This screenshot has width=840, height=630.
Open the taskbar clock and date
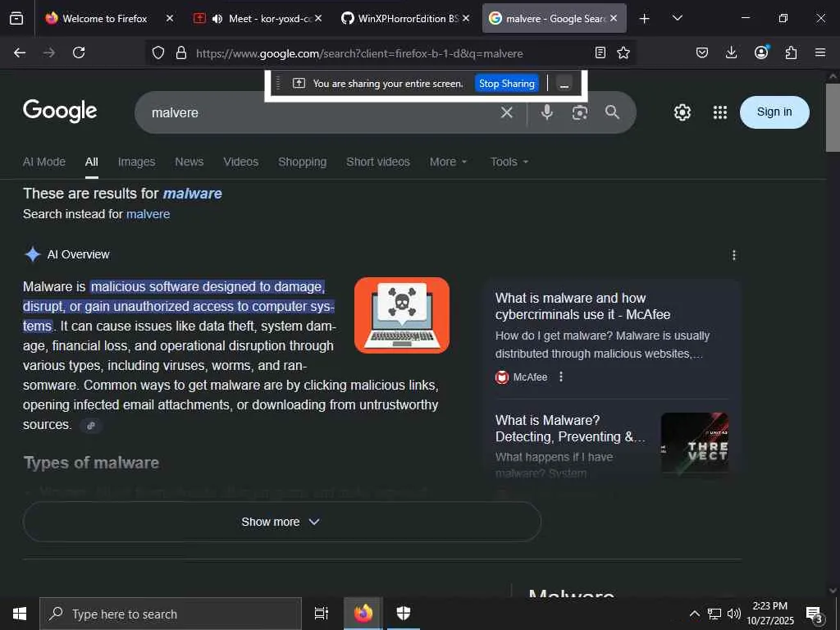click(769, 614)
